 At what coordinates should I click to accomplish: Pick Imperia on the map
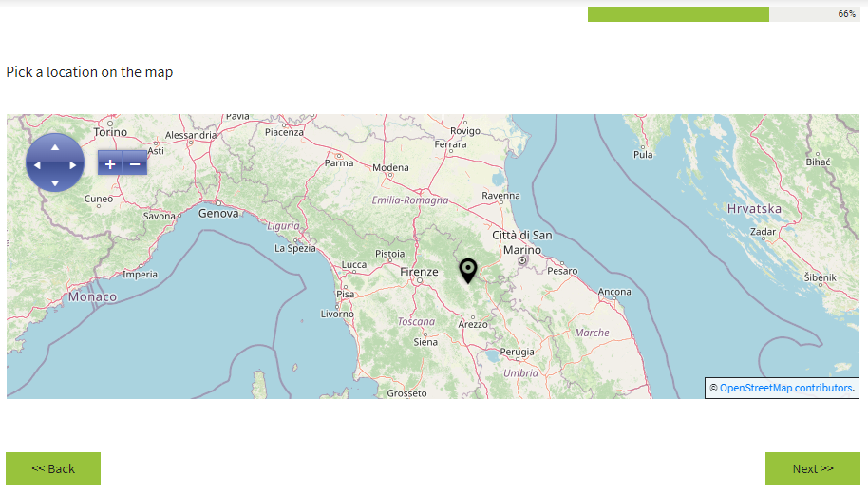click(140, 275)
